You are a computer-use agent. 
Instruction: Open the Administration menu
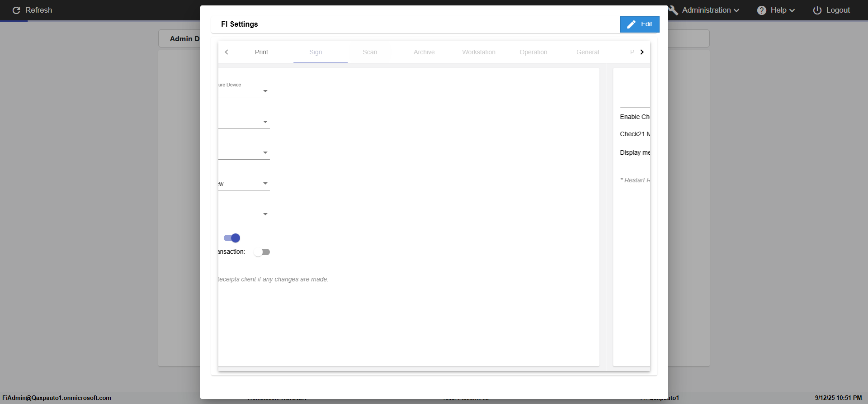(x=710, y=10)
